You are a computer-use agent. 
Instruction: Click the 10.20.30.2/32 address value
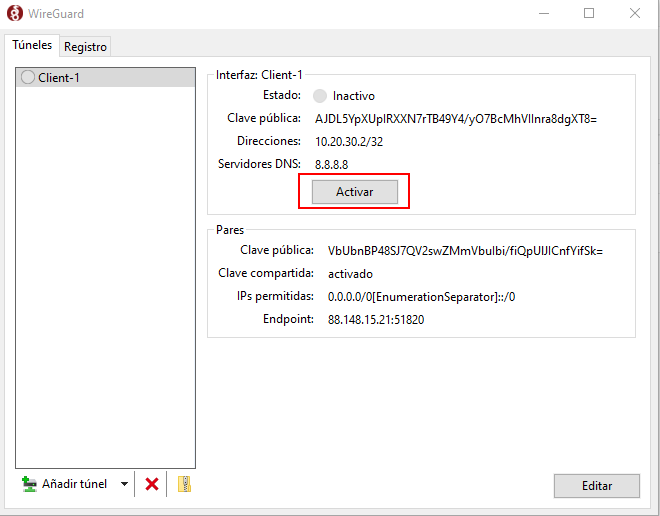pos(349,141)
